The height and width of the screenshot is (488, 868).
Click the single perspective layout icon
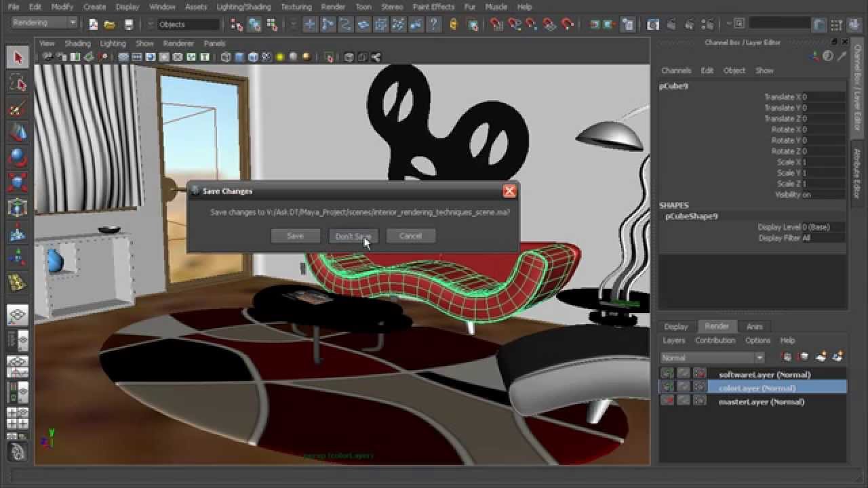click(18, 315)
